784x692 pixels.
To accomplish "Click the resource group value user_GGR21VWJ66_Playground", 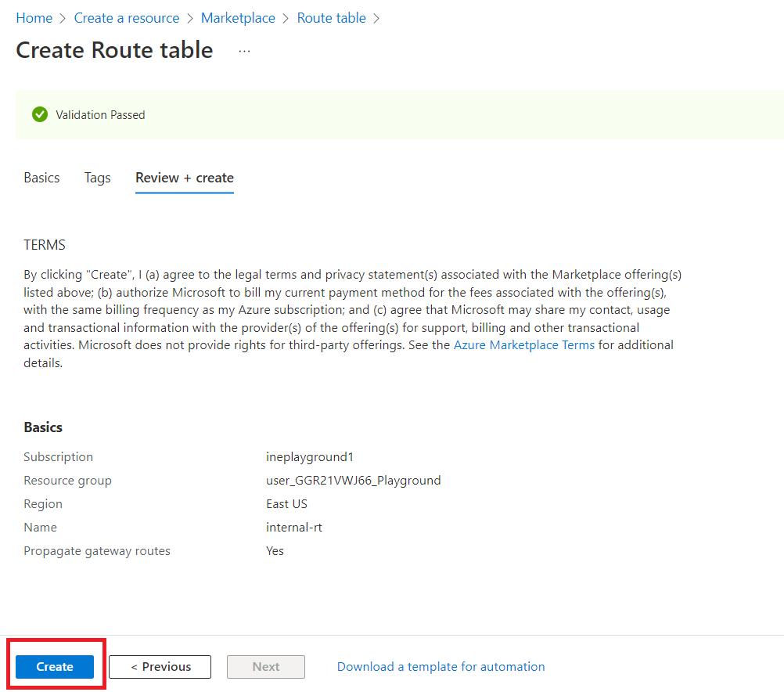I will (x=353, y=481).
